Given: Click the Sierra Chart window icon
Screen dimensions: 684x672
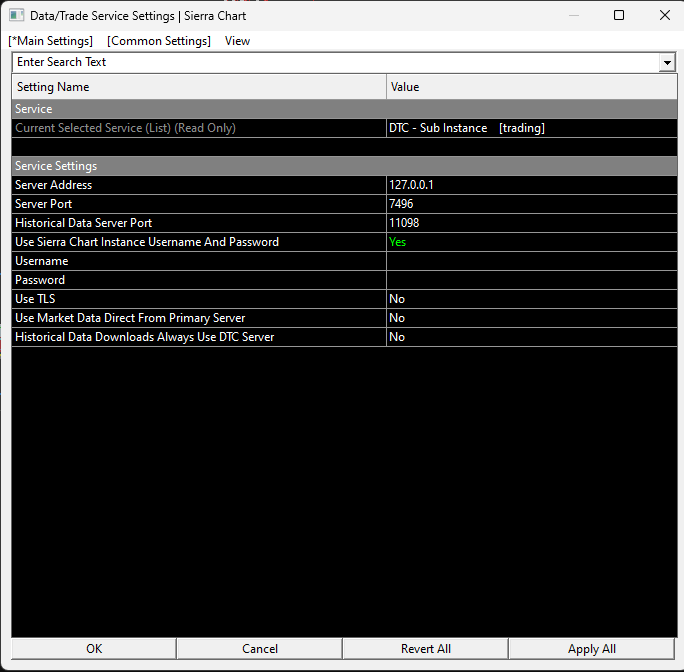Looking at the screenshot, I should [x=17, y=16].
